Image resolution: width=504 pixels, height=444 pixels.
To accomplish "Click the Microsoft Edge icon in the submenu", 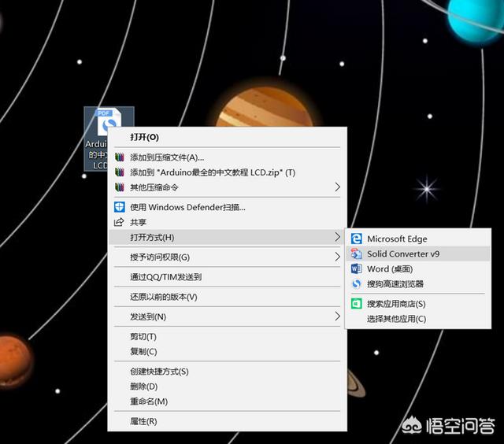I will [x=356, y=239].
